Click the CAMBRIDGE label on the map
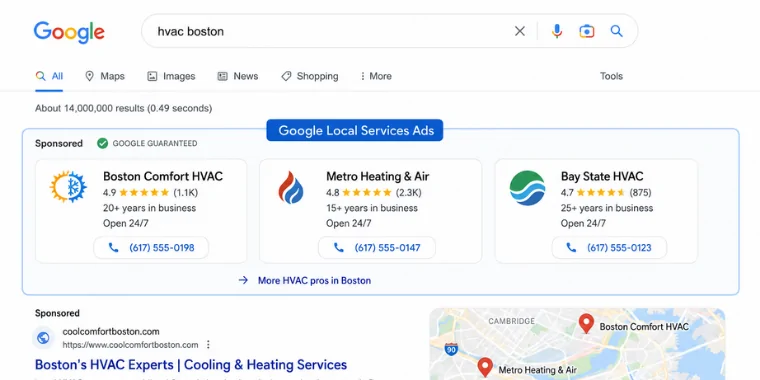This screenshot has width=760, height=380. (x=512, y=321)
